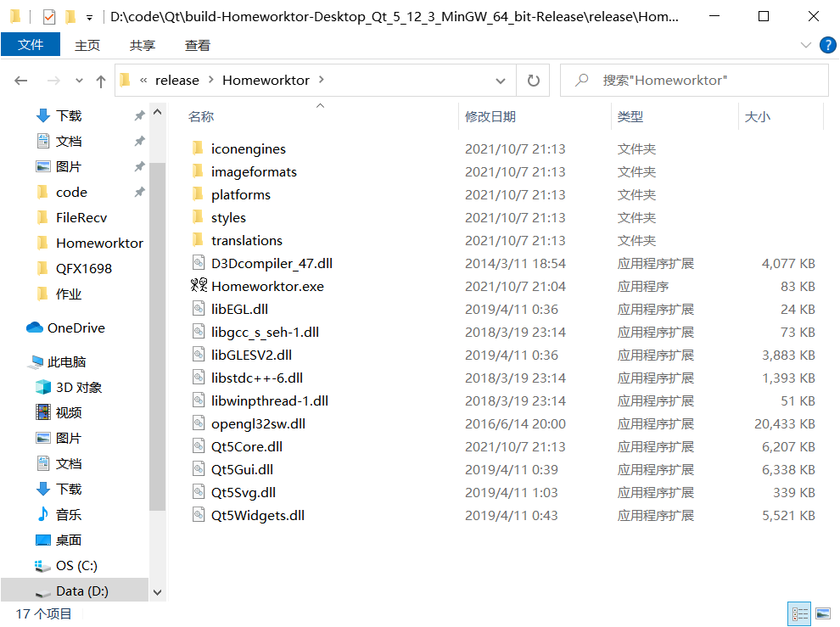Select the imageformats folder icon
The height and width of the screenshot is (627, 840).
click(198, 171)
